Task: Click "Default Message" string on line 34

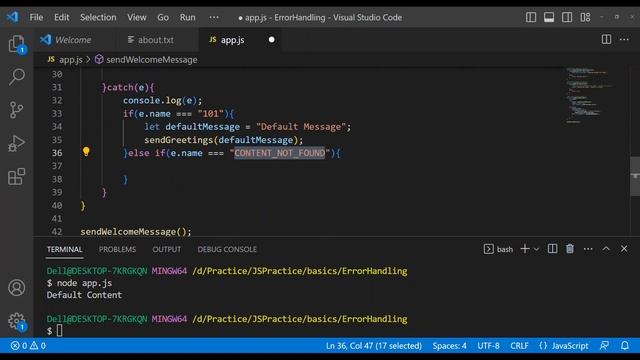Action: point(301,127)
